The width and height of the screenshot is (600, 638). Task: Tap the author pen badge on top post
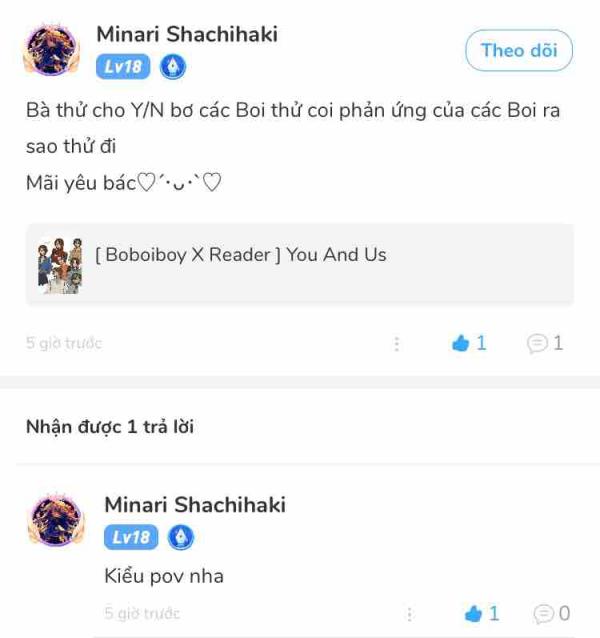[x=173, y=67]
